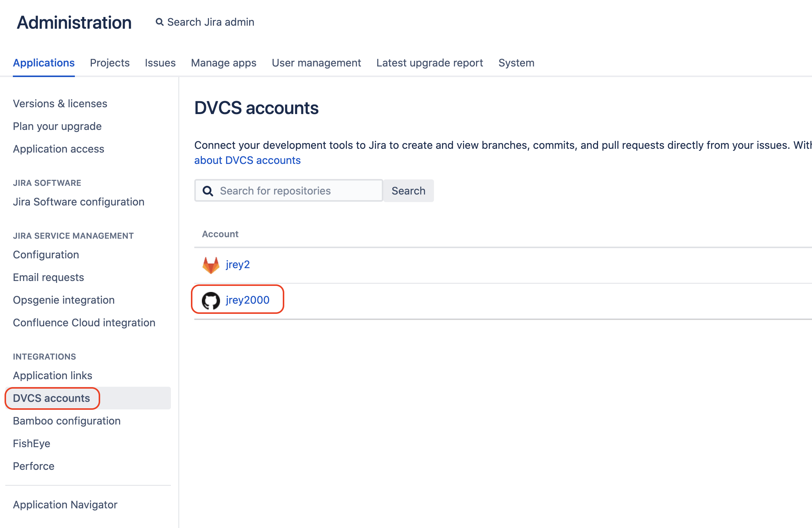Image resolution: width=812 pixels, height=528 pixels.
Task: Open Confluence Cloud integration
Action: [x=84, y=323]
